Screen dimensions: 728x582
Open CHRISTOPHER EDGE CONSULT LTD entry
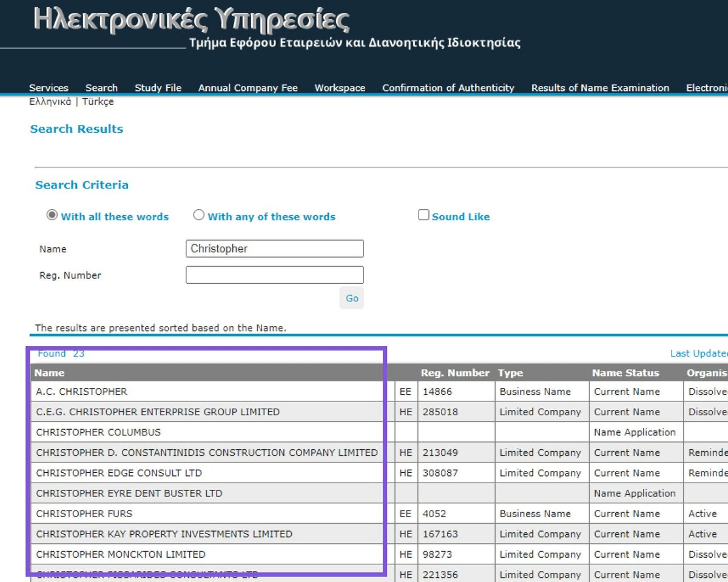(119, 473)
